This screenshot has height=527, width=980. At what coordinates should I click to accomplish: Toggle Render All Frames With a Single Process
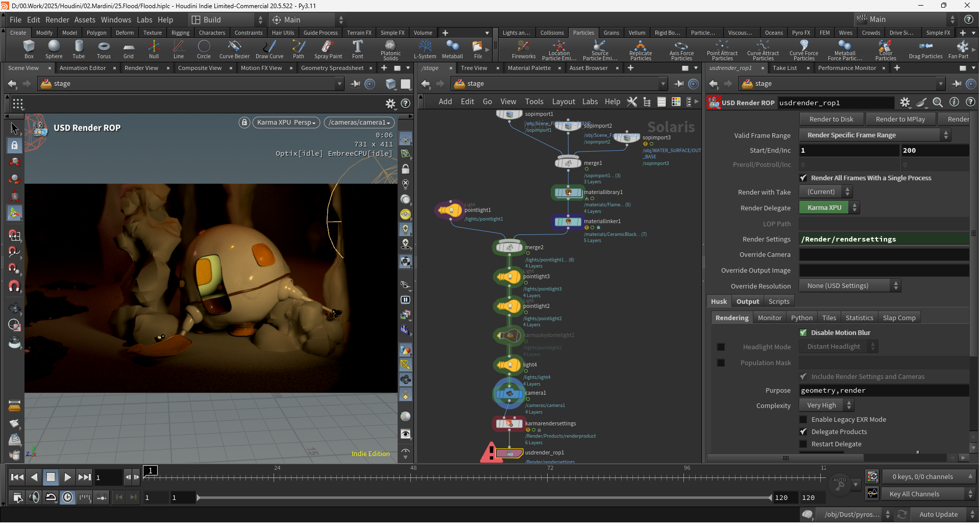[x=803, y=178]
